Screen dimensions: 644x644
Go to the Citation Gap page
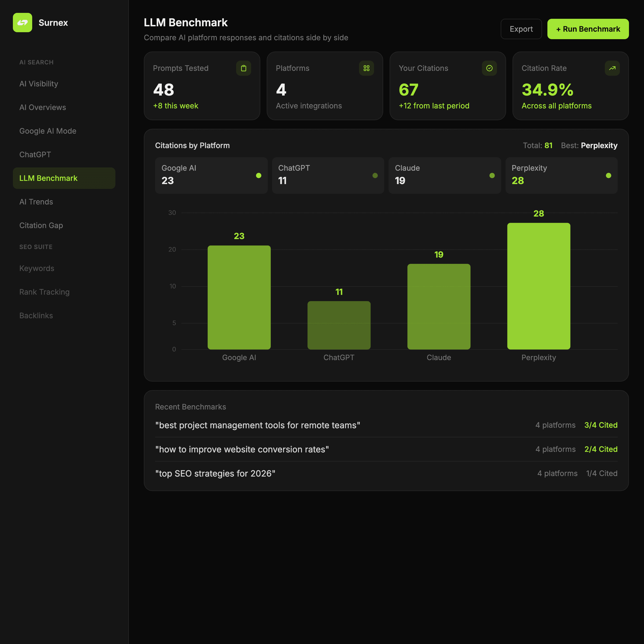[x=41, y=225]
